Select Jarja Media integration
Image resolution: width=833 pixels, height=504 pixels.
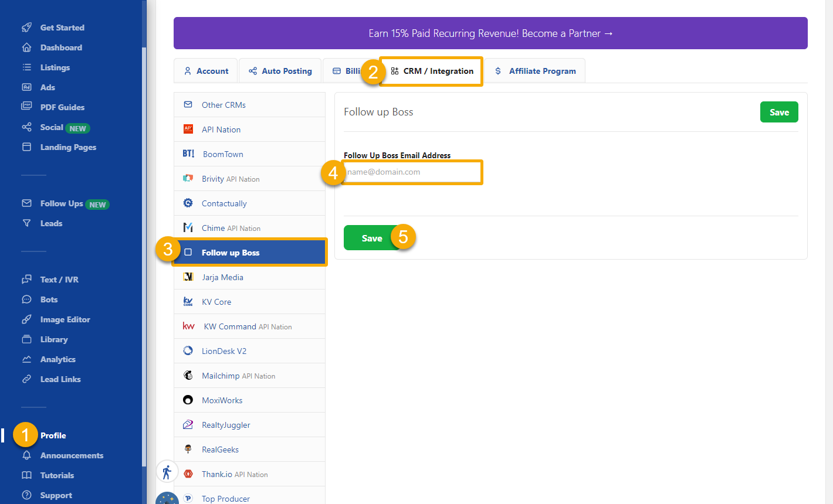coord(250,277)
